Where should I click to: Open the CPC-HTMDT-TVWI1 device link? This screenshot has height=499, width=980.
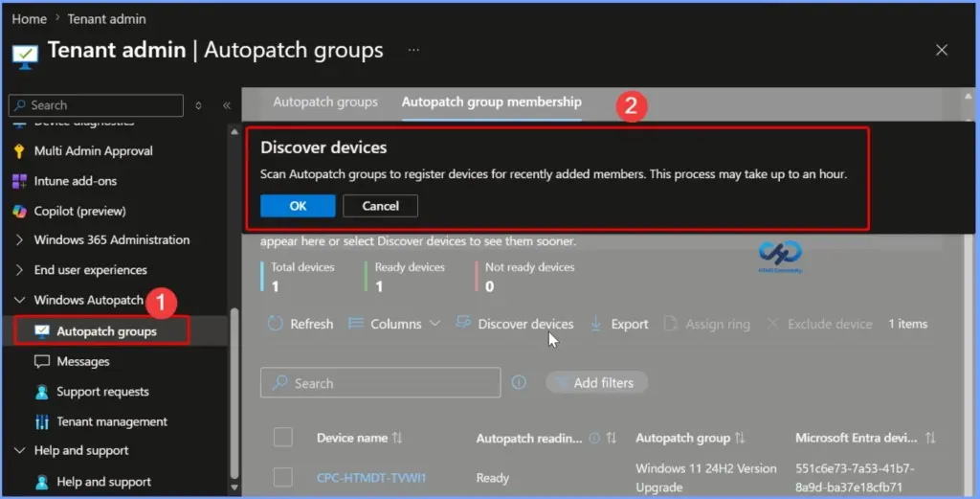click(371, 478)
